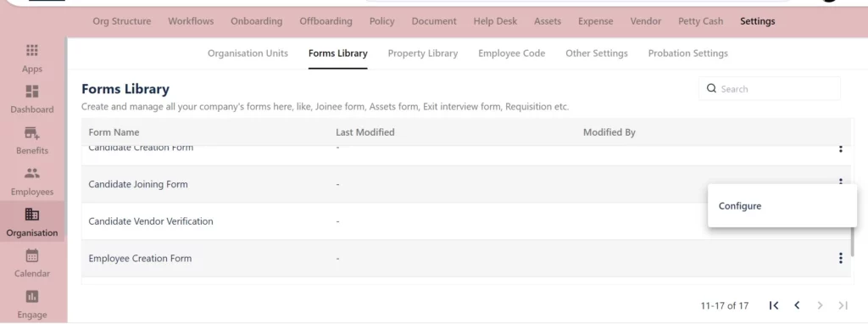Focus the Search input field
This screenshot has height=324, width=868.
[x=770, y=88]
